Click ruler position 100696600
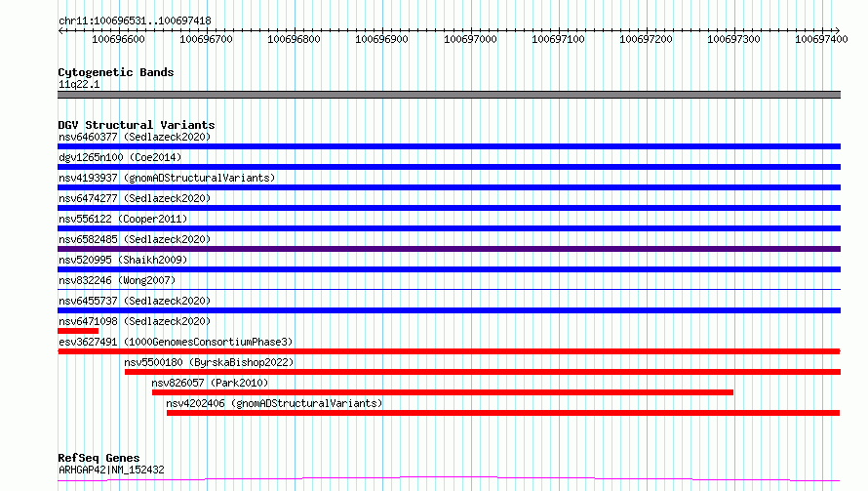 118,39
